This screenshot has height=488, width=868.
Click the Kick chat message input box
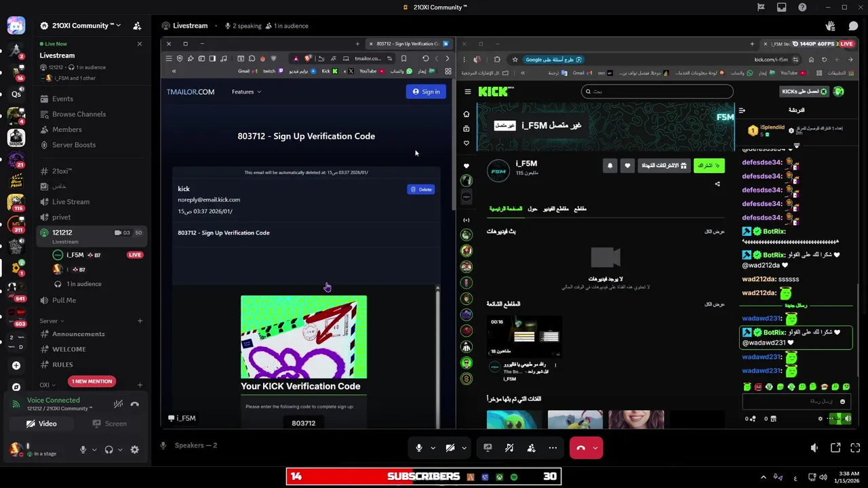tap(796, 401)
